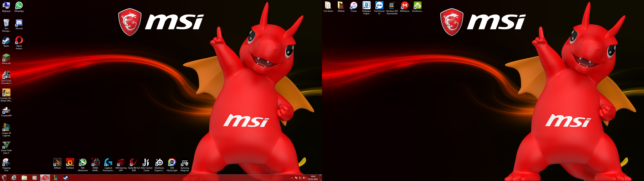The image size is (644, 181).
Task: Select the Euro Truck Simulator 2 icon
Action: (x=6, y=77)
